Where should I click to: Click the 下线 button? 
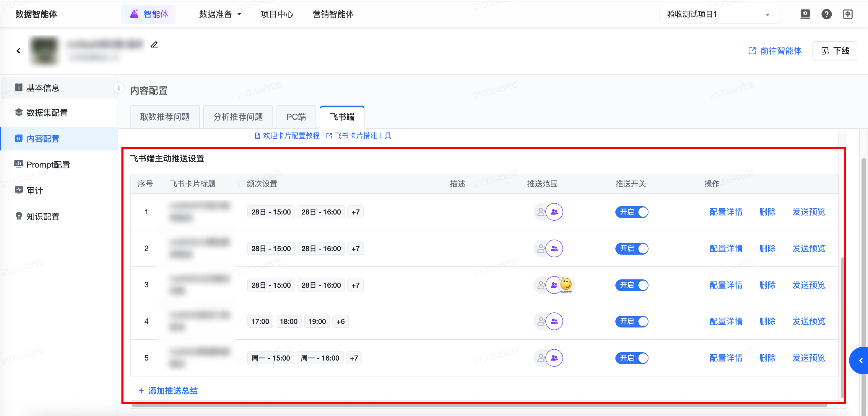click(x=835, y=51)
